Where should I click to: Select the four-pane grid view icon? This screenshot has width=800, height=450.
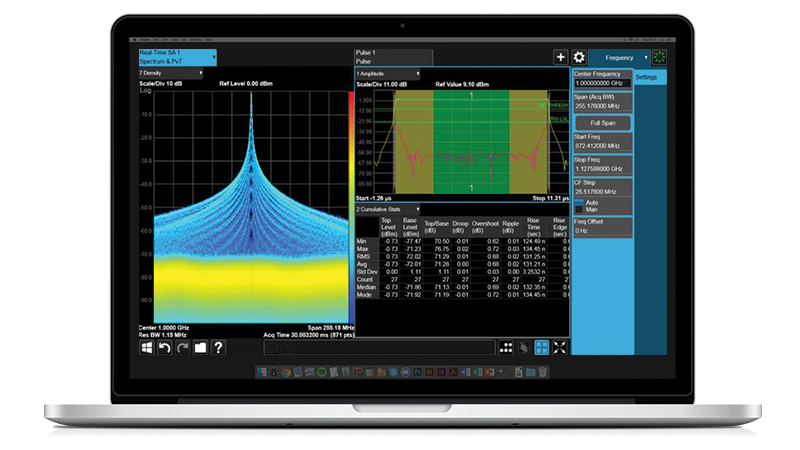541,348
